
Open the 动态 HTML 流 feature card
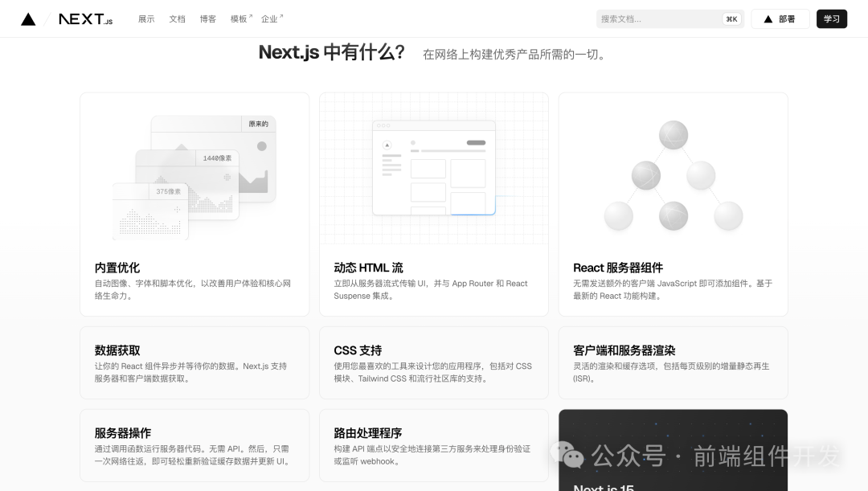(433, 204)
